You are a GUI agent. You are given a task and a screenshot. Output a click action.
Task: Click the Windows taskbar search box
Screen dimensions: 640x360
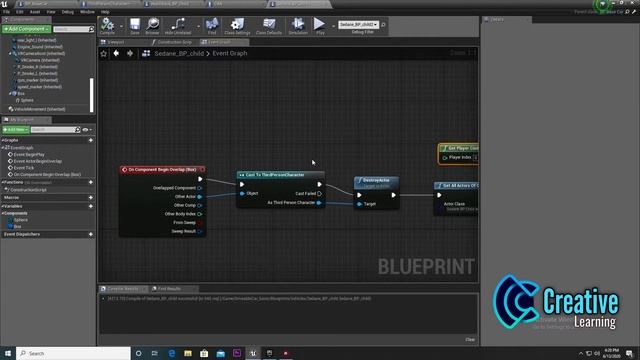(x=73, y=353)
